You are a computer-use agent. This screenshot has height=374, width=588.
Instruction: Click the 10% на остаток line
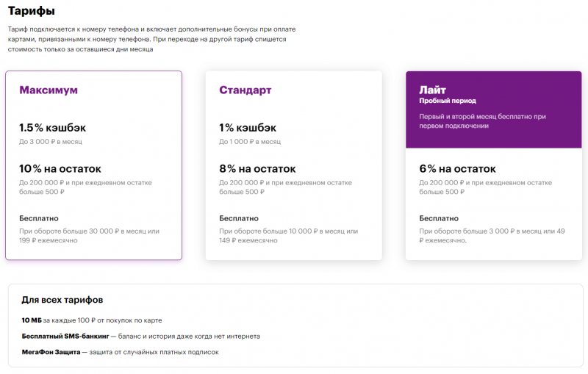coord(60,168)
